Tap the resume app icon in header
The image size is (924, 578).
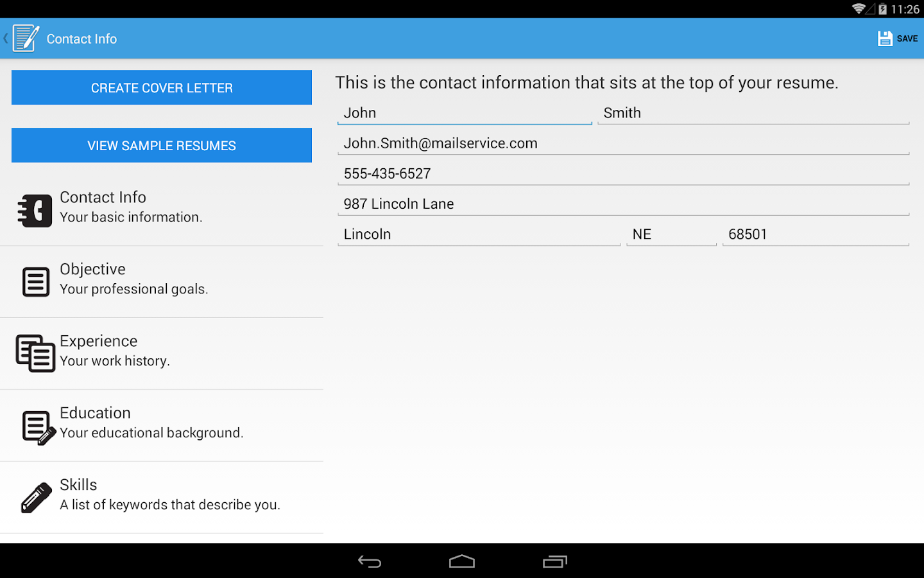tap(26, 39)
